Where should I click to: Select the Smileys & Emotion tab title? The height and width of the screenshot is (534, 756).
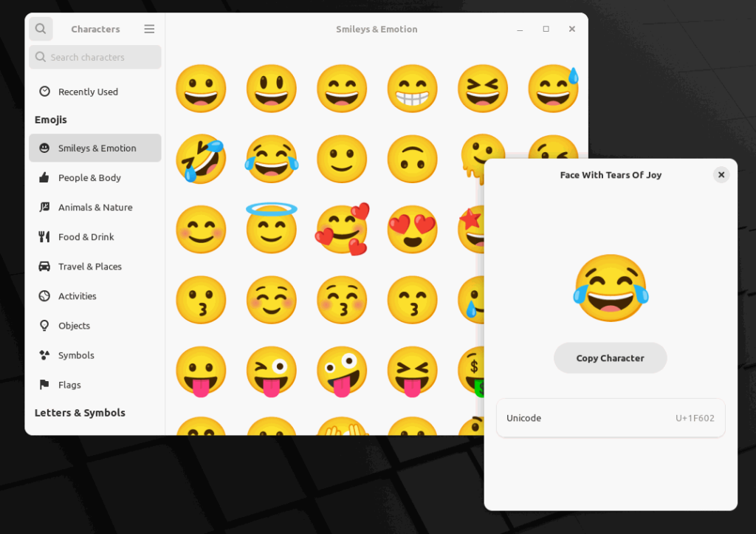point(377,29)
